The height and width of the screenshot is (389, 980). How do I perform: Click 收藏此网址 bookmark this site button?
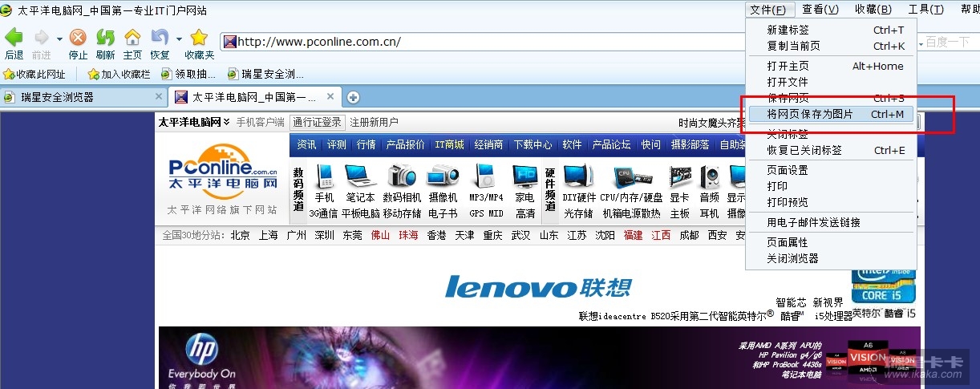(x=34, y=75)
